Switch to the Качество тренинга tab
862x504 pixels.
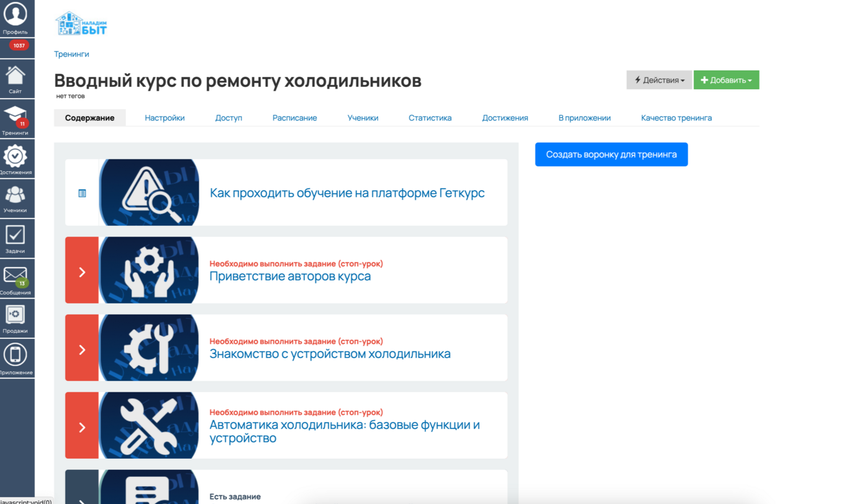[x=676, y=118]
